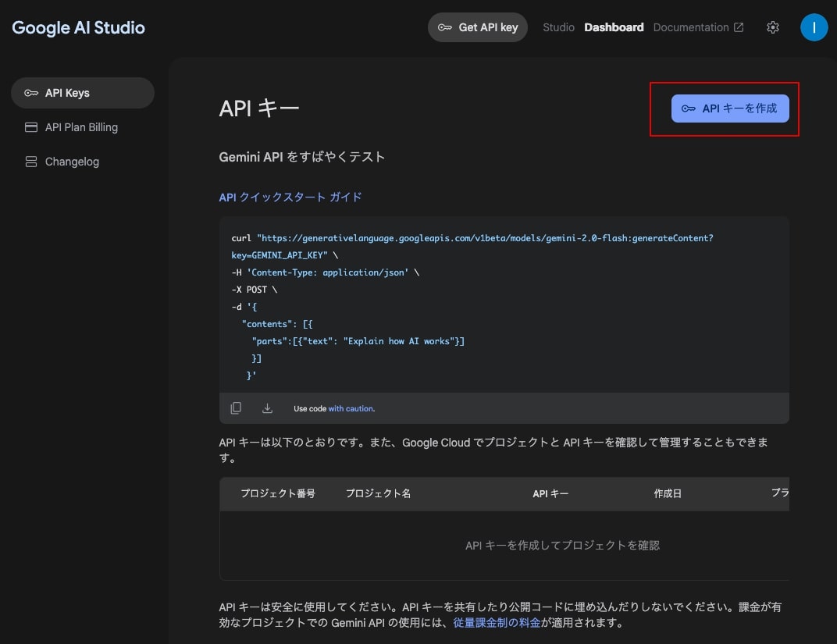Open the Documentation link in header
The width and height of the screenshot is (837, 644).
(690, 27)
